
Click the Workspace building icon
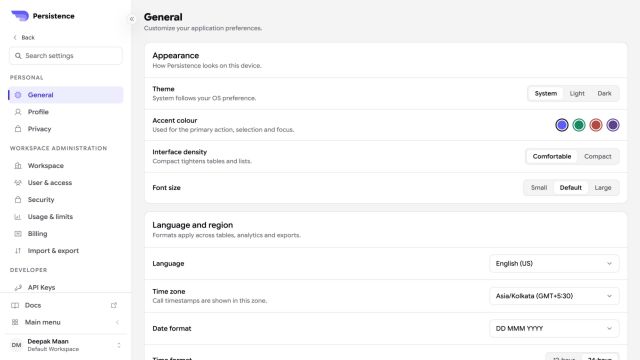coord(18,166)
